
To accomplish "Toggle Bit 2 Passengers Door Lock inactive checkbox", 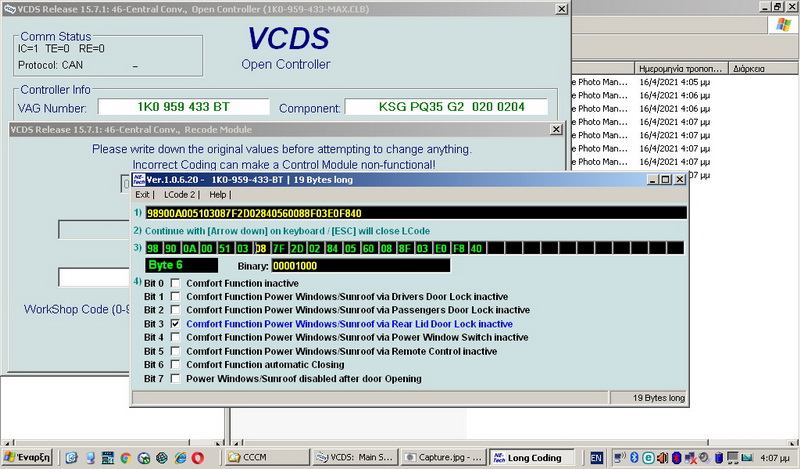I will coord(175,310).
